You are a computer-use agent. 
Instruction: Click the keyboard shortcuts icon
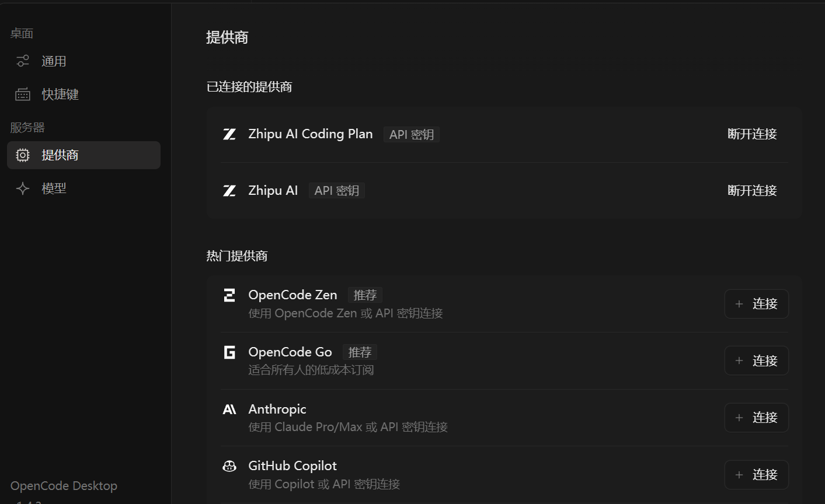(23, 94)
